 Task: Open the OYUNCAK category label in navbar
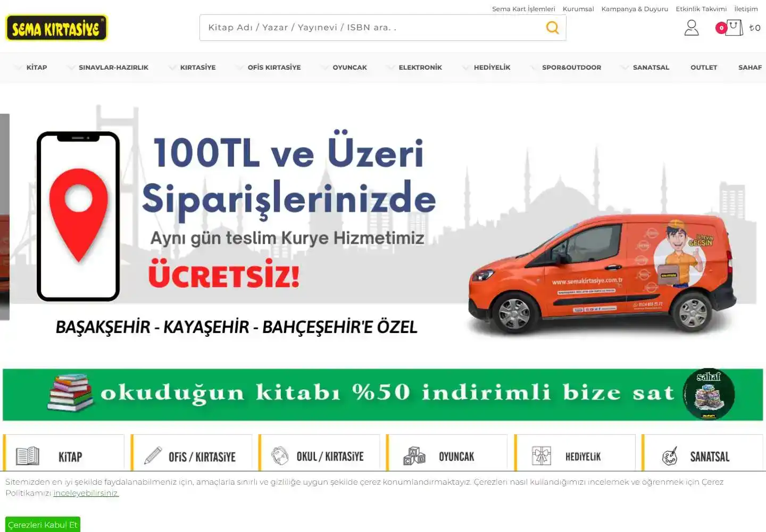point(350,68)
